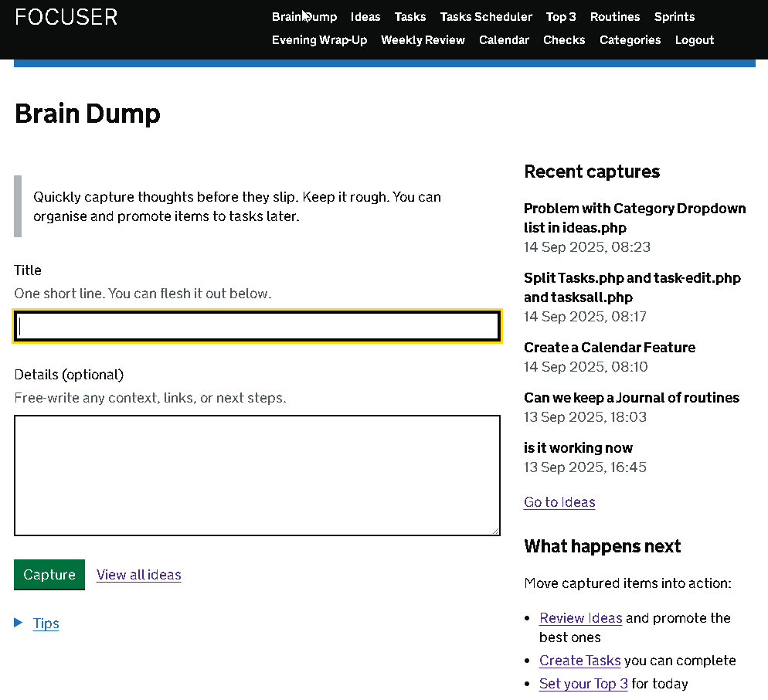Navigate to the Ideas page
768x700 pixels.
point(365,16)
